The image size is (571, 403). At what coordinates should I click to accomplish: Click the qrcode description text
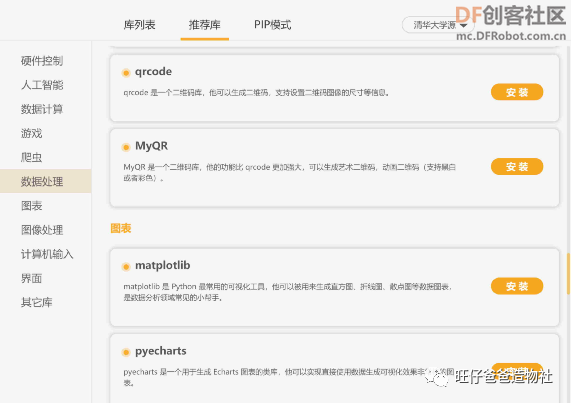point(256,92)
